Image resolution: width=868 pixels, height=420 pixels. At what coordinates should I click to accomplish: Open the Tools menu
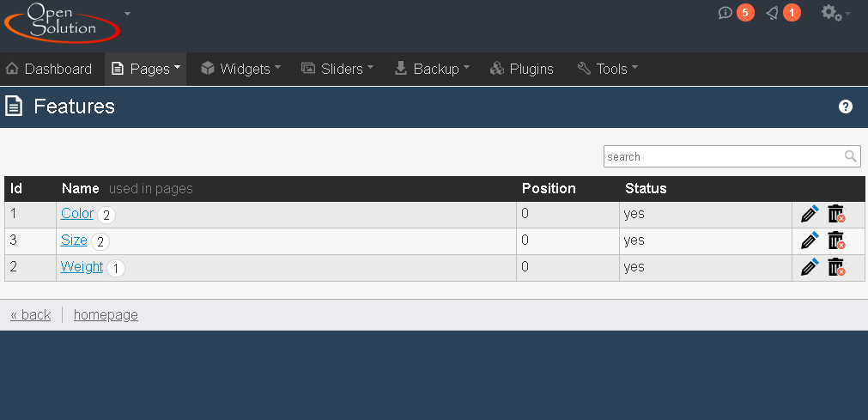pyautogui.click(x=607, y=69)
